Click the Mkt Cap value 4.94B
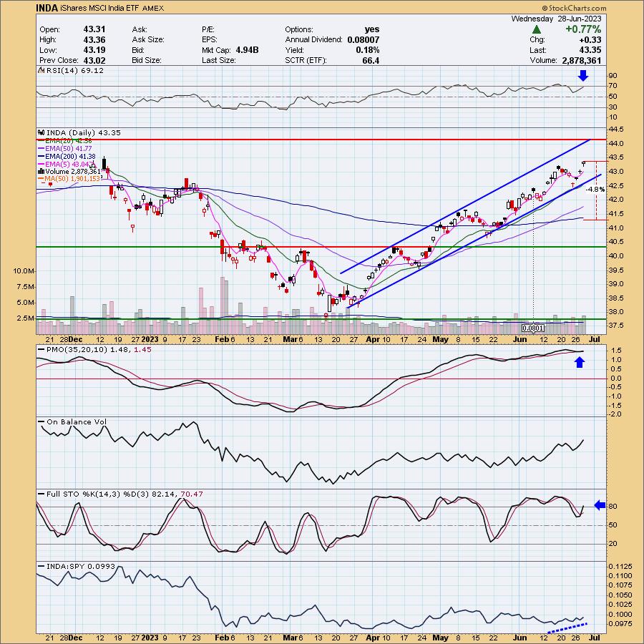 [x=248, y=50]
